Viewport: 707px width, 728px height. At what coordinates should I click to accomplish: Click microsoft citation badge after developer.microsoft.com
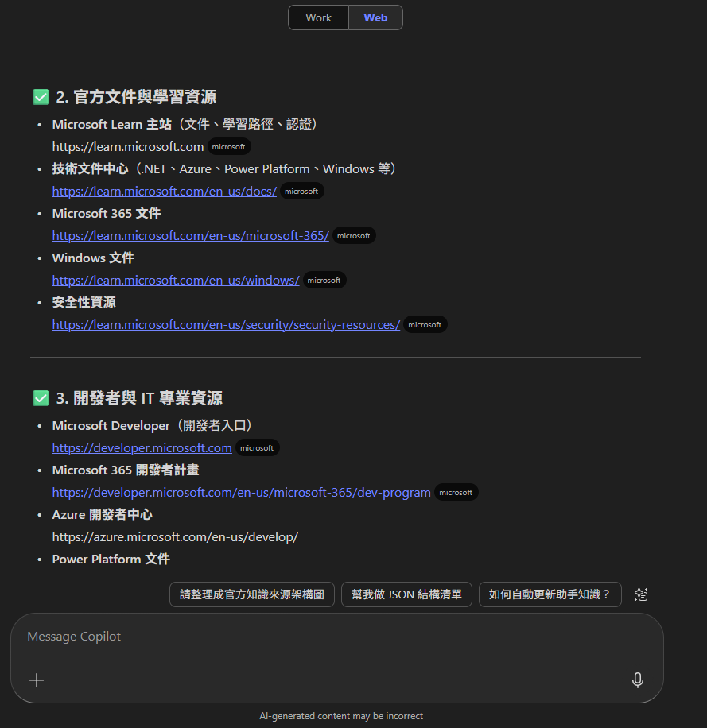point(257,448)
